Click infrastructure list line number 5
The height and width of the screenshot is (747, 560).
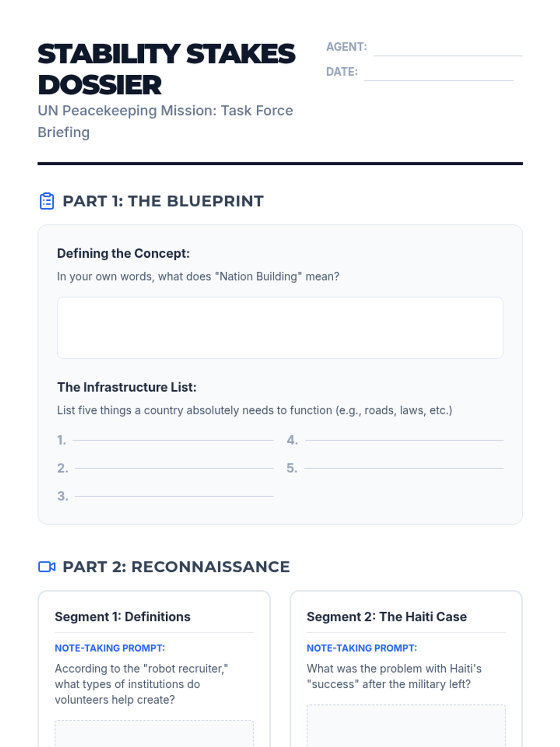[x=403, y=466]
